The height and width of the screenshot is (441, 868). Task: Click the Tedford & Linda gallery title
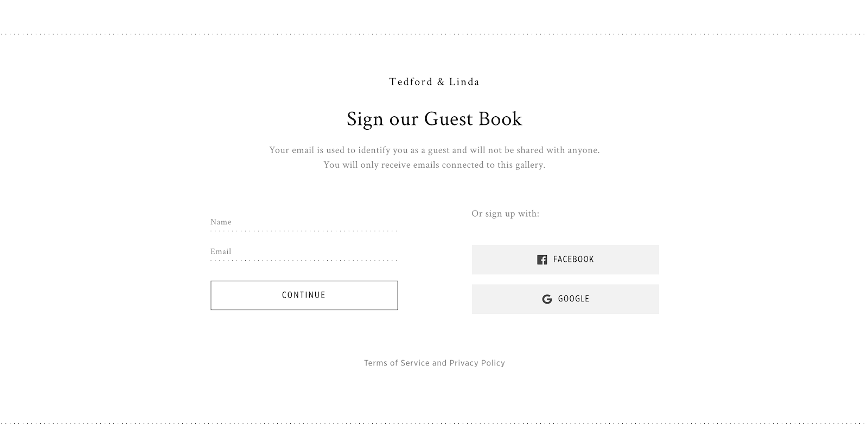[434, 82]
